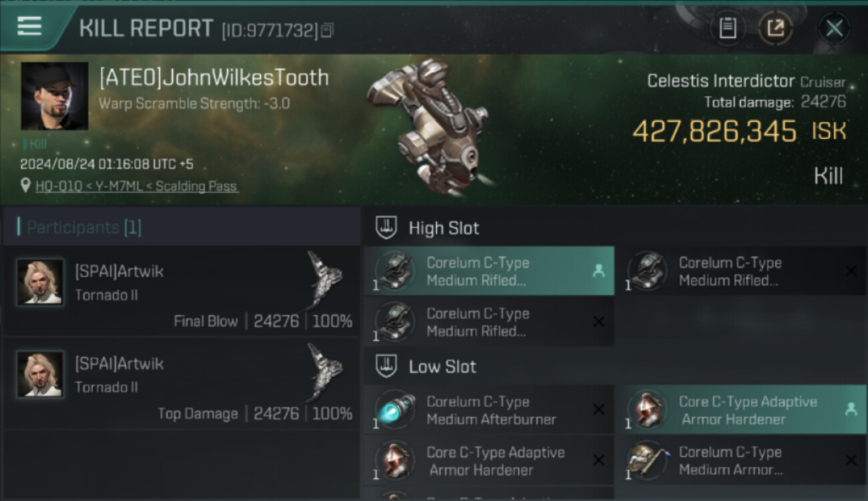Click the High Slot section icon
The image size is (868, 501).
coord(387,228)
